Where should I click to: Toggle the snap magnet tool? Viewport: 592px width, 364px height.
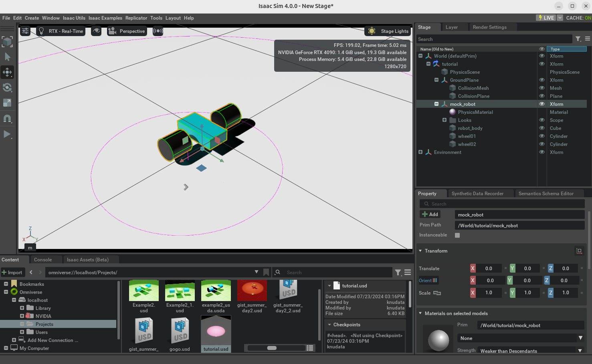point(7,119)
